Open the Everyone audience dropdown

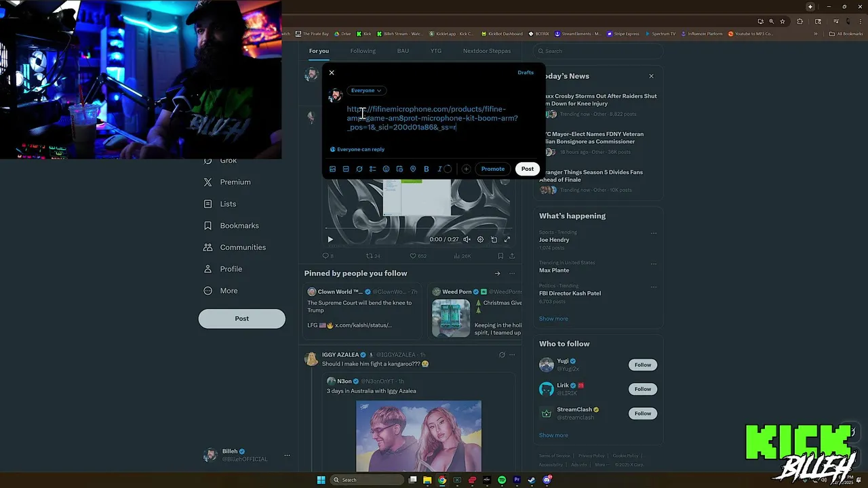tap(366, 90)
